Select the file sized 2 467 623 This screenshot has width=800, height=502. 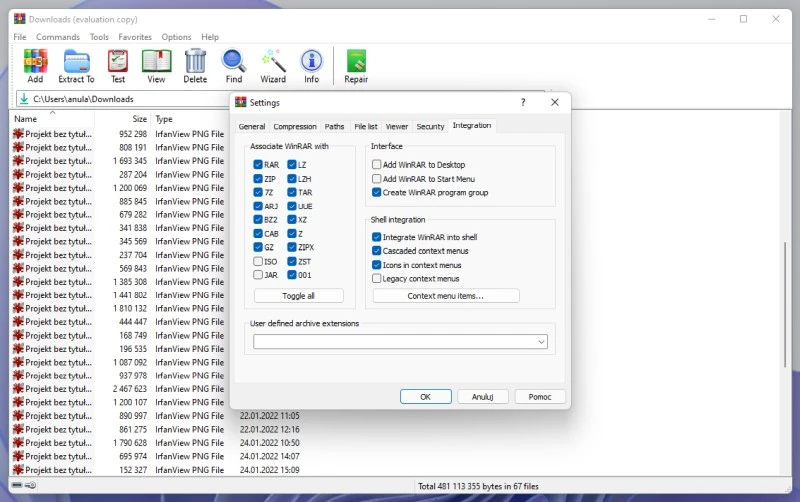click(x=130, y=389)
